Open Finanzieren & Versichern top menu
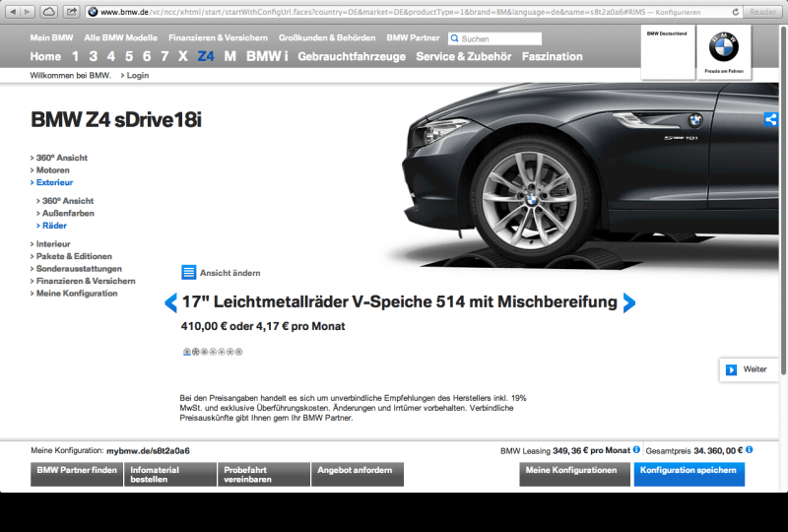The height and width of the screenshot is (532, 788). (x=218, y=37)
